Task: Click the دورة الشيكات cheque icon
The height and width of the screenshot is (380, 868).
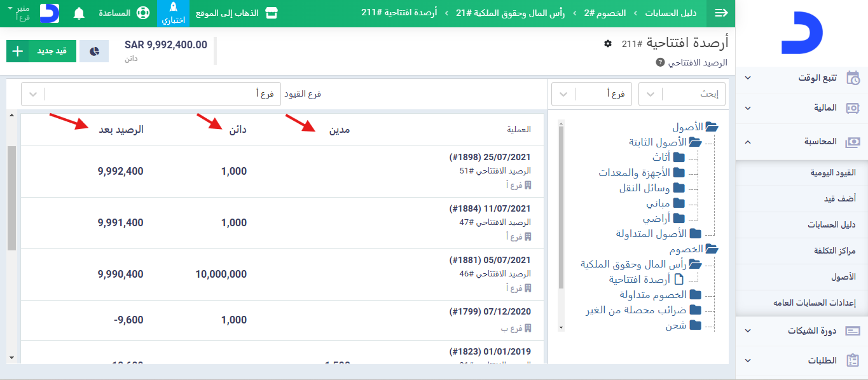Action: click(853, 331)
